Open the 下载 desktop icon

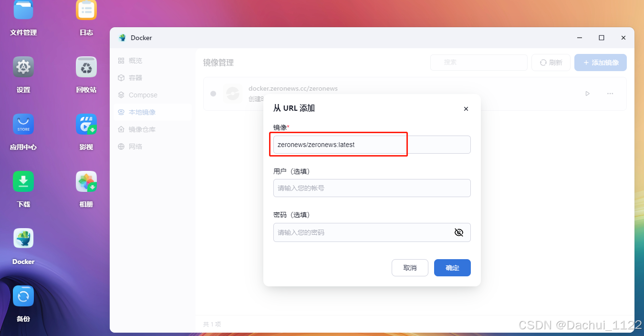coord(23,181)
